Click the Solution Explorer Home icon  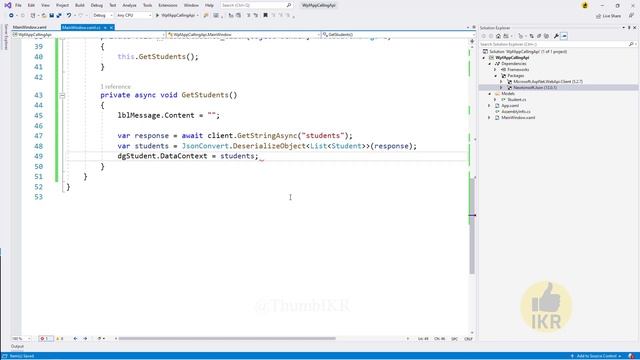click(498, 36)
